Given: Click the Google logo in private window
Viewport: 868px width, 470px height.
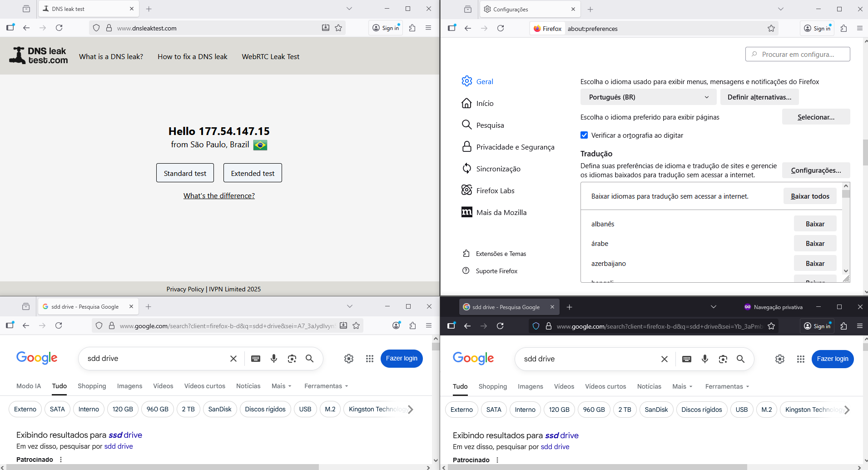Looking at the screenshot, I should 473,359.
